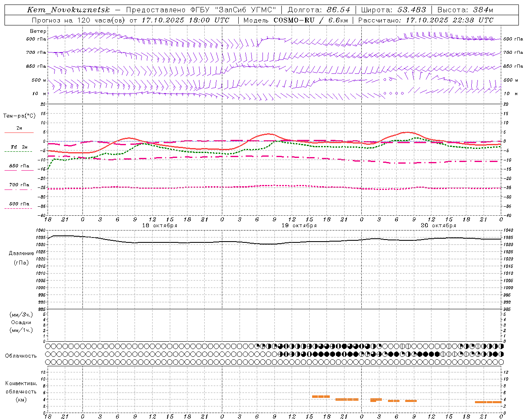
Task: Select the 'Широта: 53.483' header field
Action: (x=393, y=10)
